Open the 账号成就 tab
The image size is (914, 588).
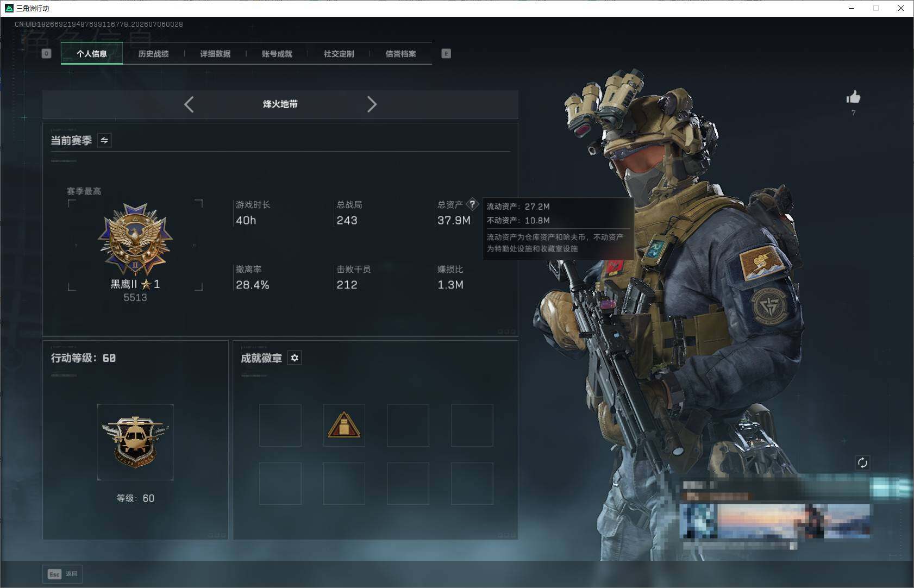pos(277,53)
